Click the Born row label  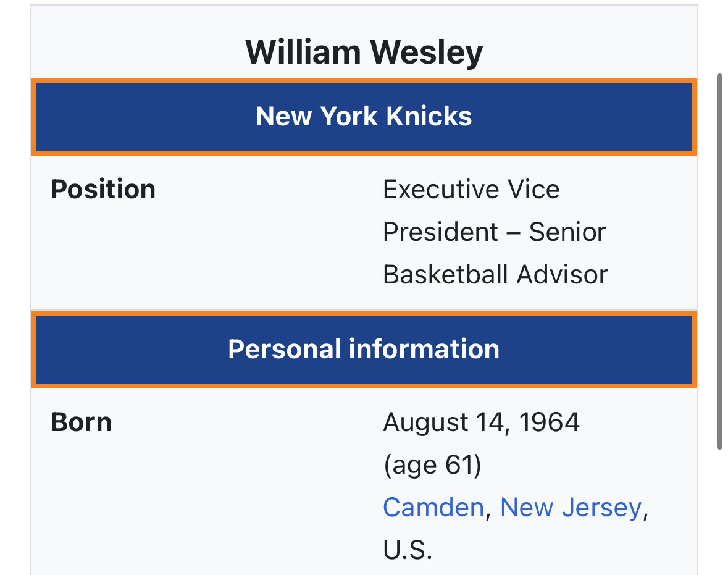click(82, 422)
